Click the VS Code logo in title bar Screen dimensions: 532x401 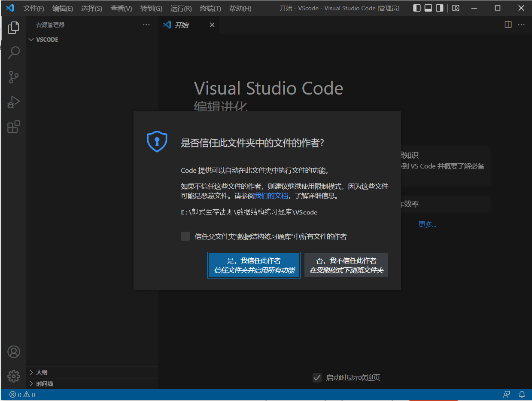10,8
